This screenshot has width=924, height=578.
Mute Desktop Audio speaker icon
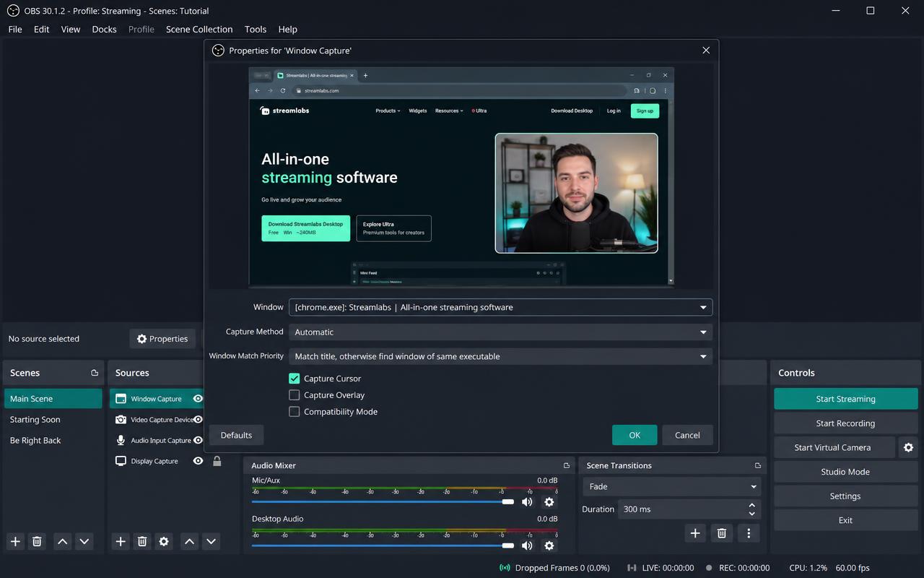point(527,545)
